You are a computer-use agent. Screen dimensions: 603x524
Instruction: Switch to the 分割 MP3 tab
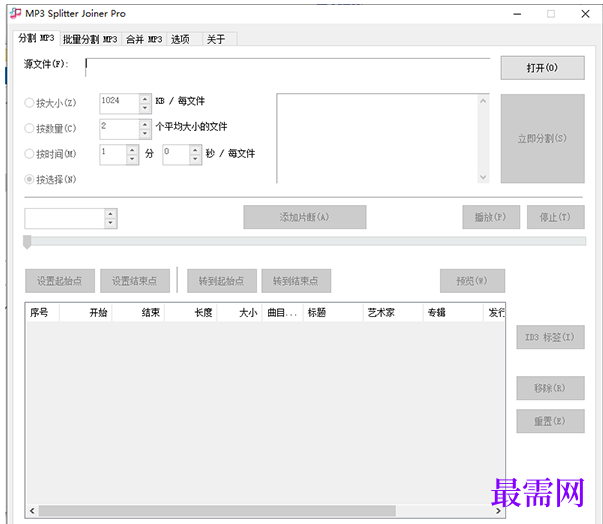coord(37,38)
